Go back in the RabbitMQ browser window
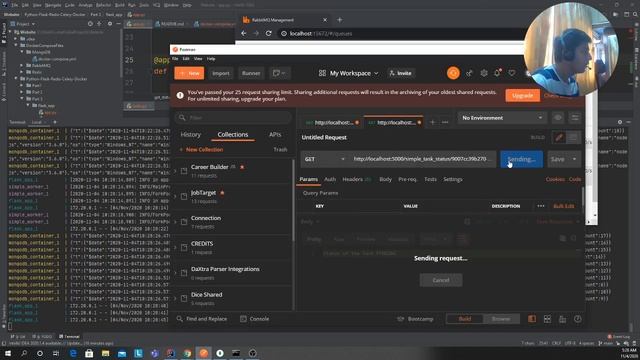 coord(244,33)
